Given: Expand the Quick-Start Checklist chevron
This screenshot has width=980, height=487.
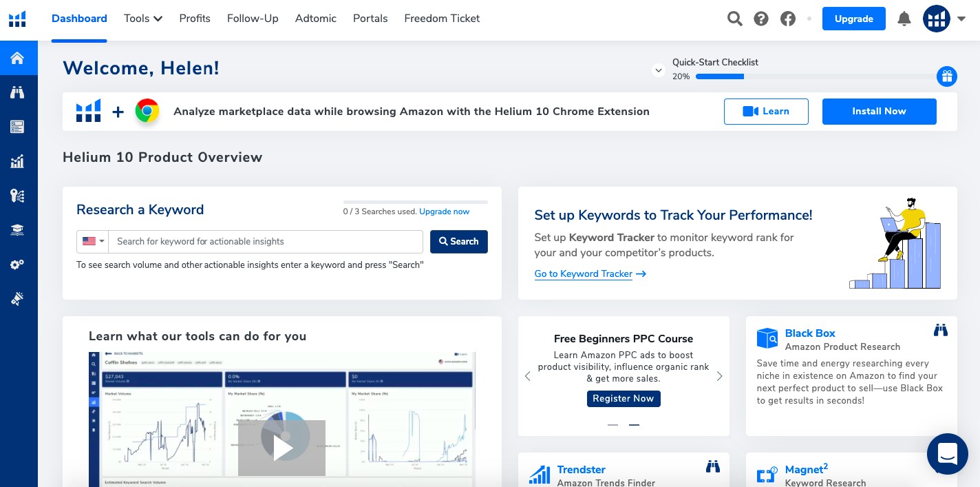Looking at the screenshot, I should click(659, 70).
